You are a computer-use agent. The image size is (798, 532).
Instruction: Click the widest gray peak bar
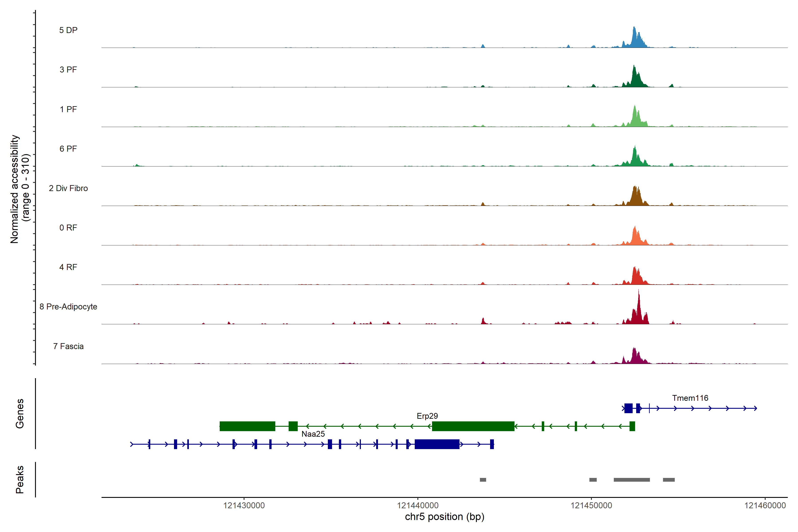coord(631,480)
